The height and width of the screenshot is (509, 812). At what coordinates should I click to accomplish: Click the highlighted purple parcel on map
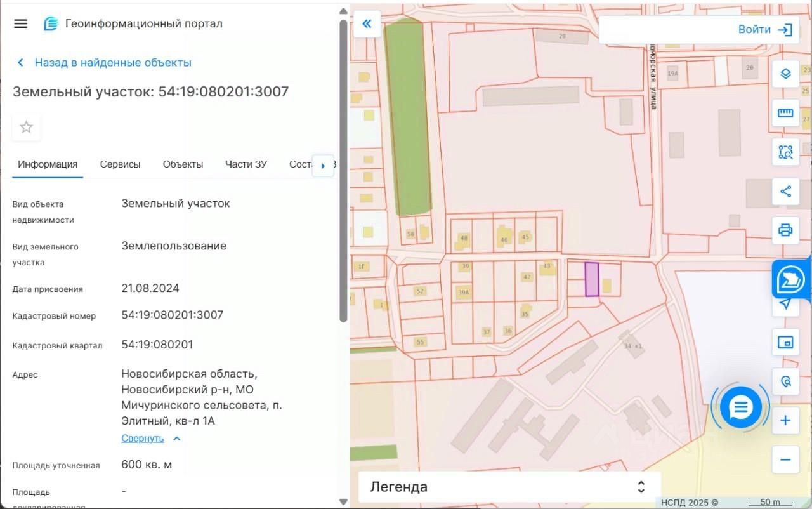pos(591,279)
